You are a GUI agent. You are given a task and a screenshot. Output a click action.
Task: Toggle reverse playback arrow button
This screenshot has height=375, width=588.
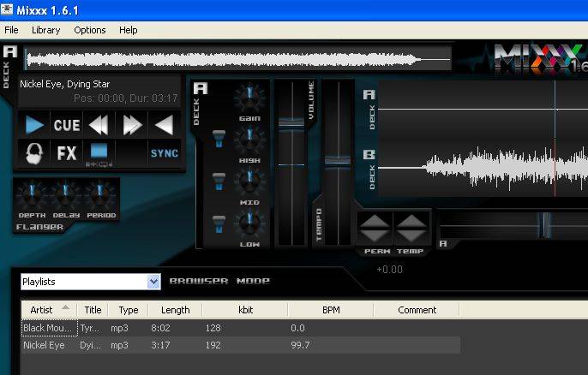pyautogui.click(x=165, y=125)
